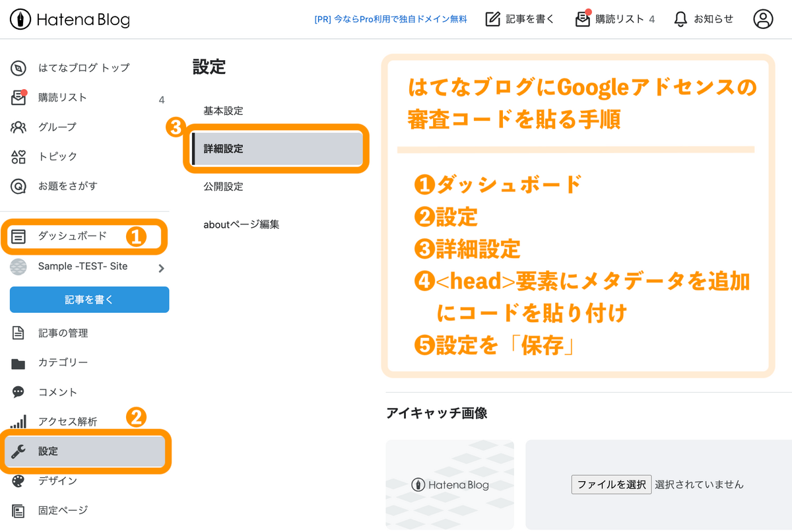This screenshot has height=532, width=792.
Task: Switch to the 公開設定 settings tab
Action: tap(223, 186)
